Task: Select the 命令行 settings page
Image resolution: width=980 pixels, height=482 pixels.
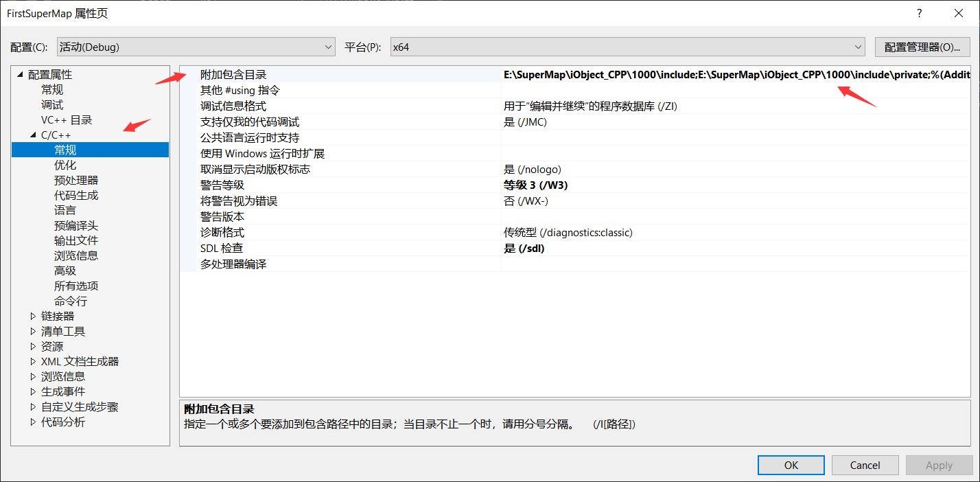Action: pyautogui.click(x=70, y=300)
